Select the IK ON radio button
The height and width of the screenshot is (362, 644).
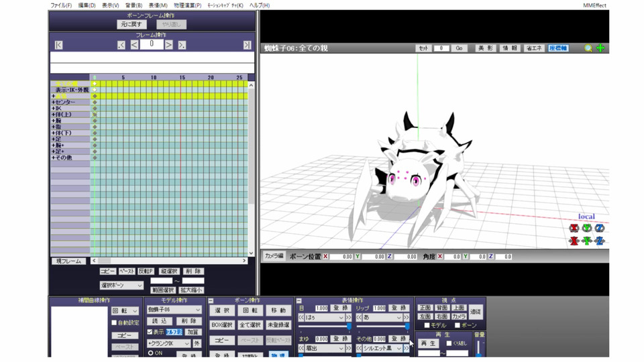(x=150, y=353)
